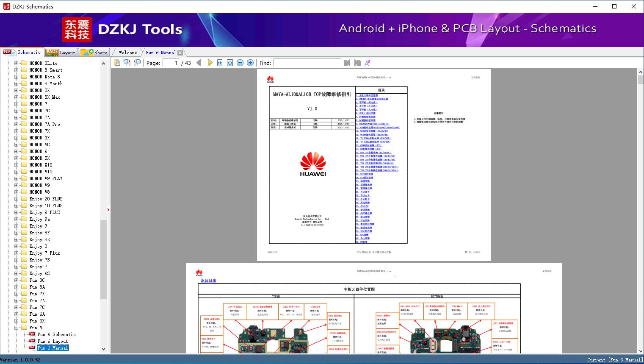Click the 返回目录 link on page two
This screenshot has width=644, height=364.
[208, 281]
